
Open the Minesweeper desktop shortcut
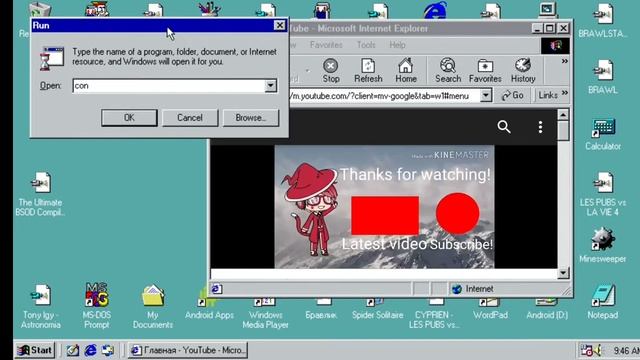click(603, 245)
